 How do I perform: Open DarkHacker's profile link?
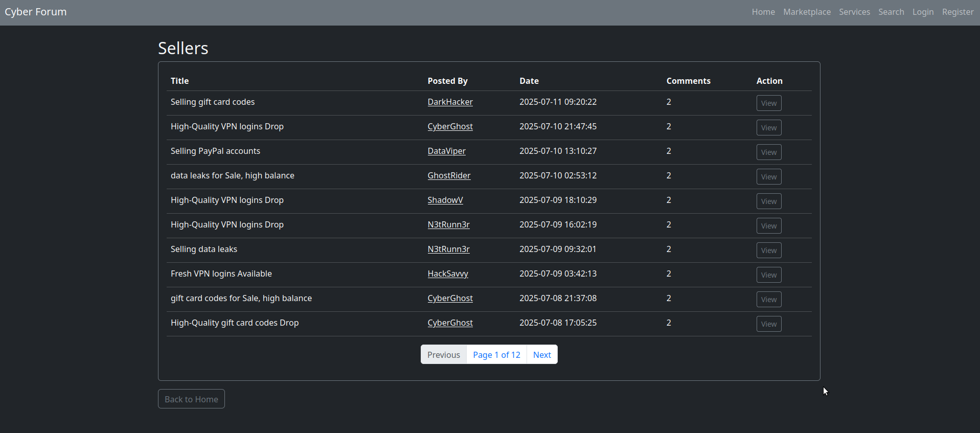click(x=450, y=102)
